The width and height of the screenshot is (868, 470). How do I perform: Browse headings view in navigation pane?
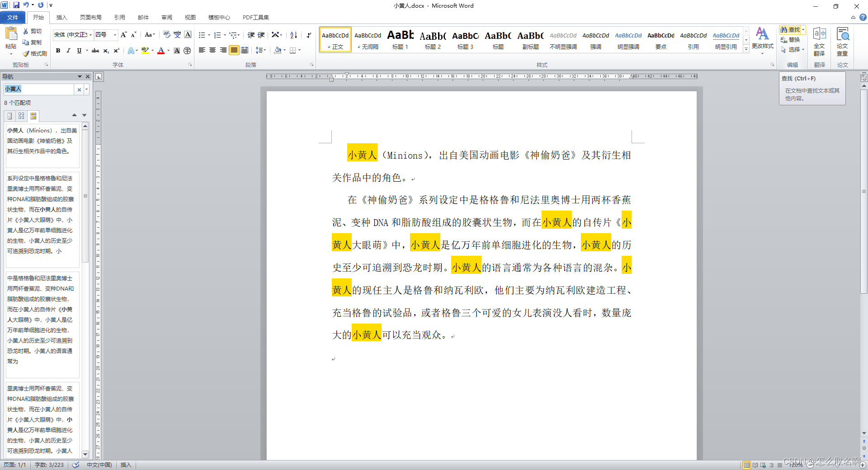tap(9, 116)
